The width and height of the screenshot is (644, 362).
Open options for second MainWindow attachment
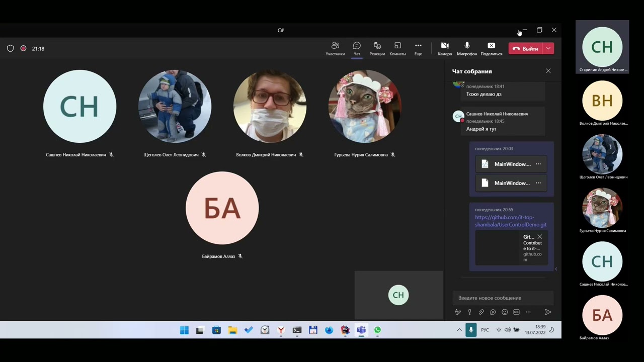(x=538, y=183)
